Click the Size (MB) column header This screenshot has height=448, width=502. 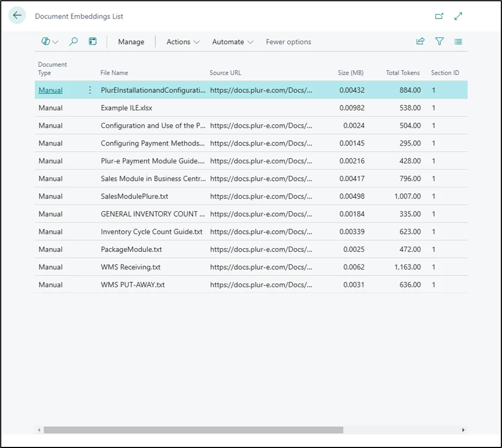pos(351,73)
